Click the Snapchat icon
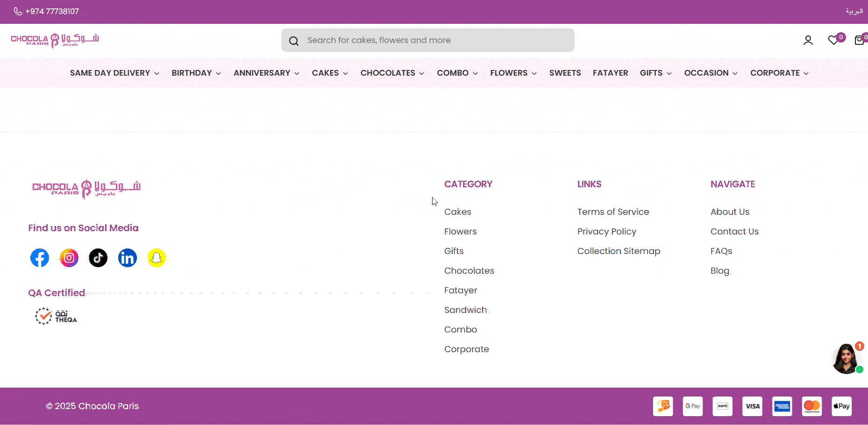This screenshot has height=425, width=868. pos(157,257)
